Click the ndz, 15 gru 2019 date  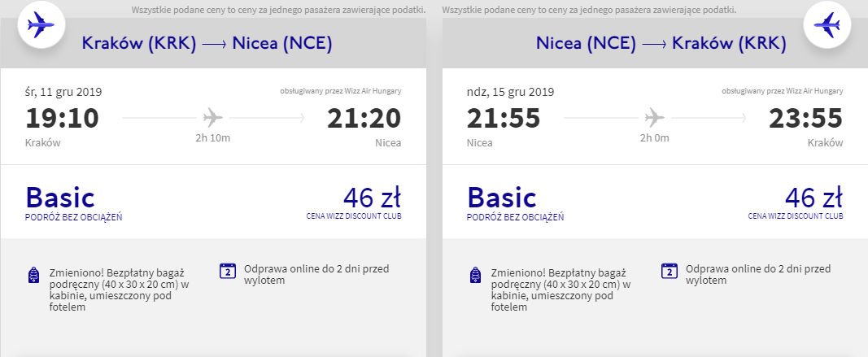click(x=510, y=91)
